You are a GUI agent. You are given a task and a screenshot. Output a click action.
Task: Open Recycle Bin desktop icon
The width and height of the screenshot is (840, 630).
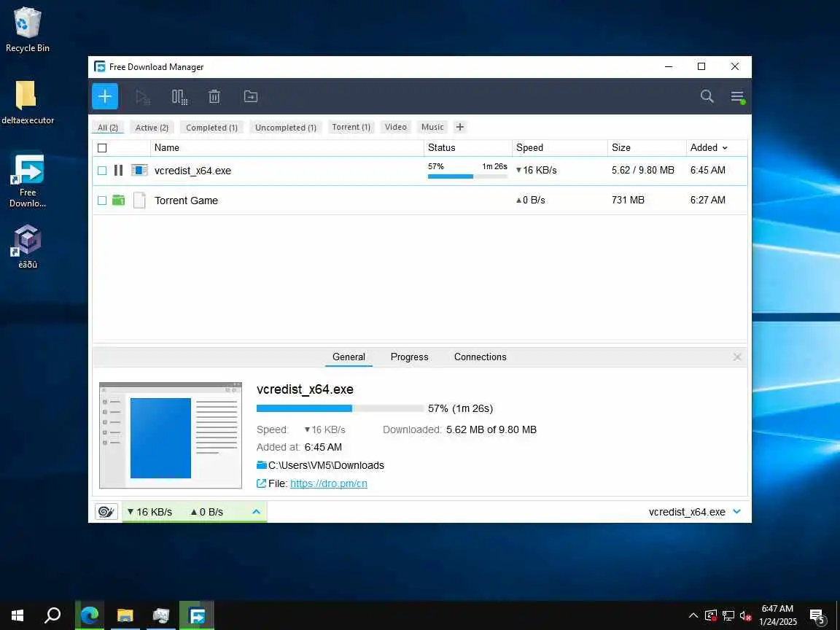click(x=27, y=31)
